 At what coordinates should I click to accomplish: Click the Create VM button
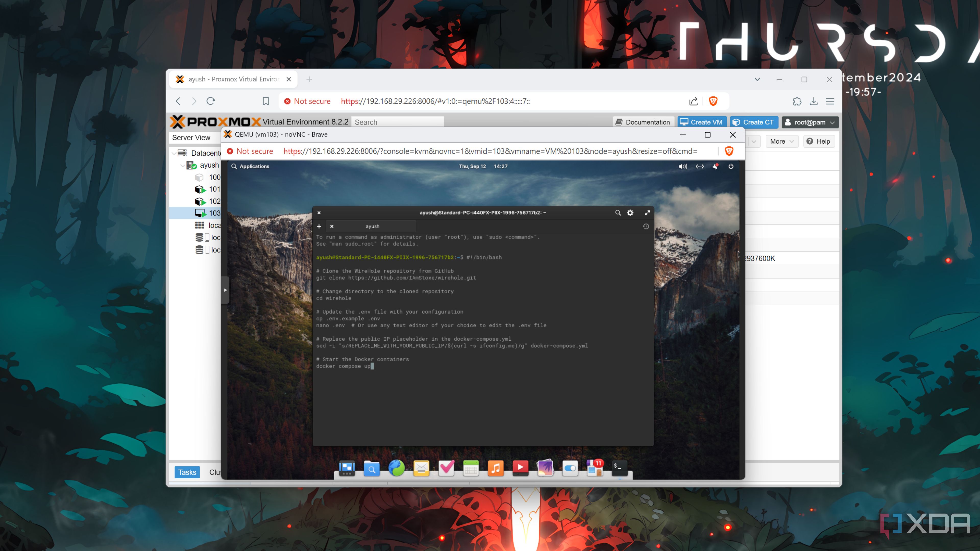tap(702, 122)
